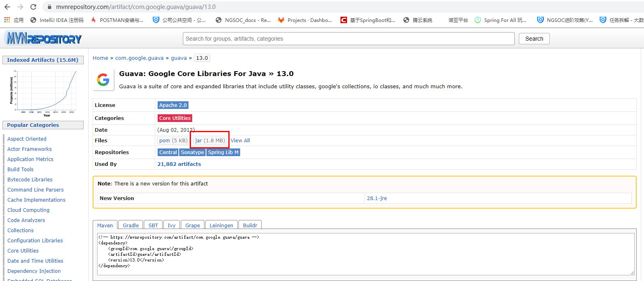This screenshot has width=644, height=281.
Task: Reload the page with refresh icon
Action: click(x=33, y=7)
